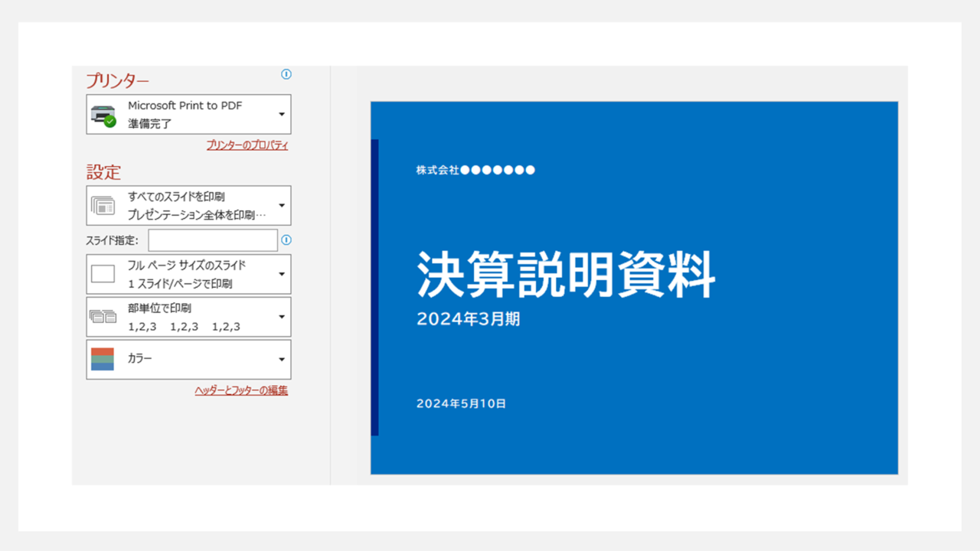Open the フル ページ サイズのスライド layout dropdown
The image size is (980, 551).
point(188,274)
